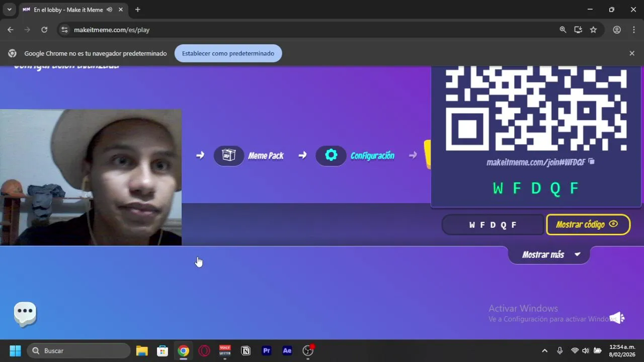Image resolution: width=644 pixels, height=362 pixels.
Task: Close the Make it Meme tab
Action: pyautogui.click(x=121, y=10)
